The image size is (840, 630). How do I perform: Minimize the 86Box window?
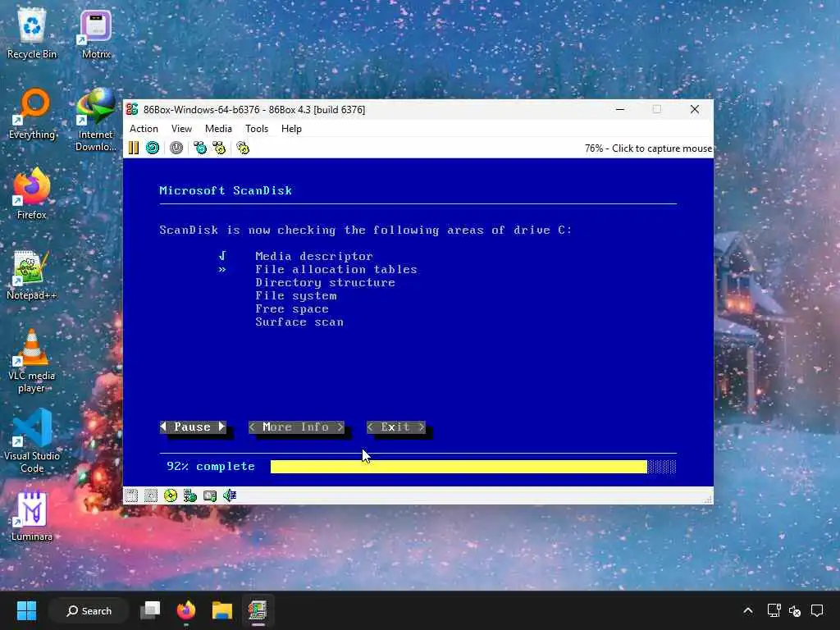(x=620, y=109)
